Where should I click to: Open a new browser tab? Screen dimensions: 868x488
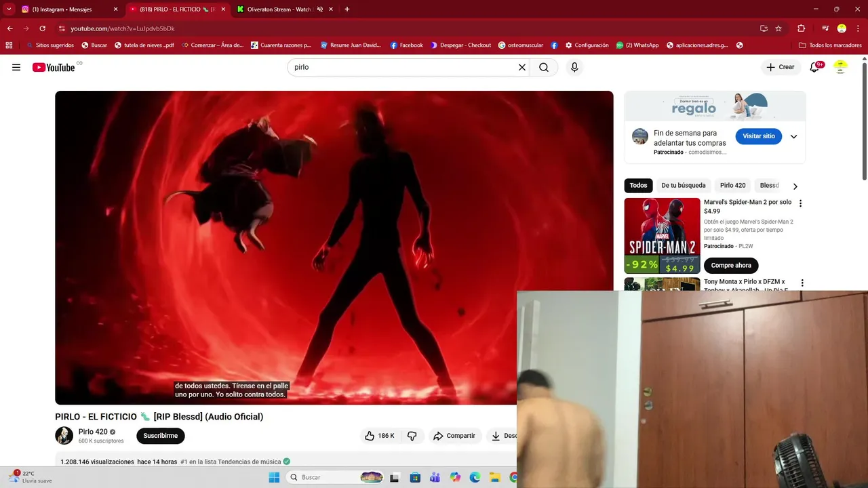point(347,9)
